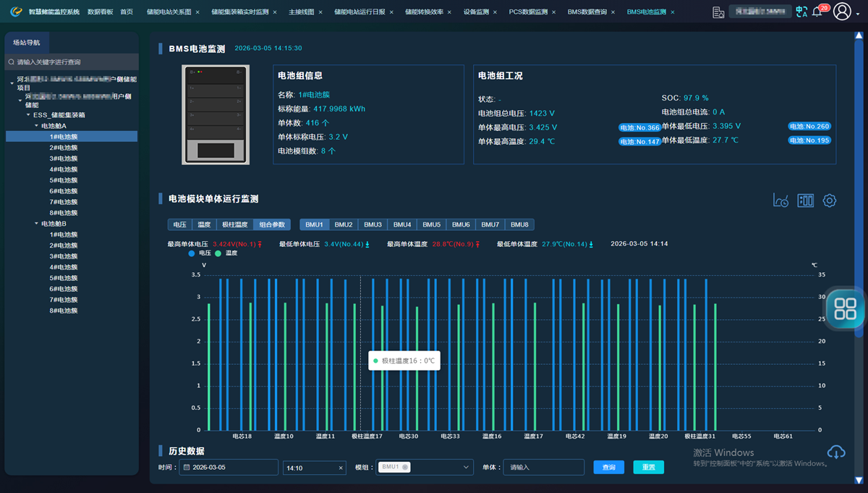868x493 pixels.
Task: Toggle the 电压 legend series in chart
Action: pos(199,253)
